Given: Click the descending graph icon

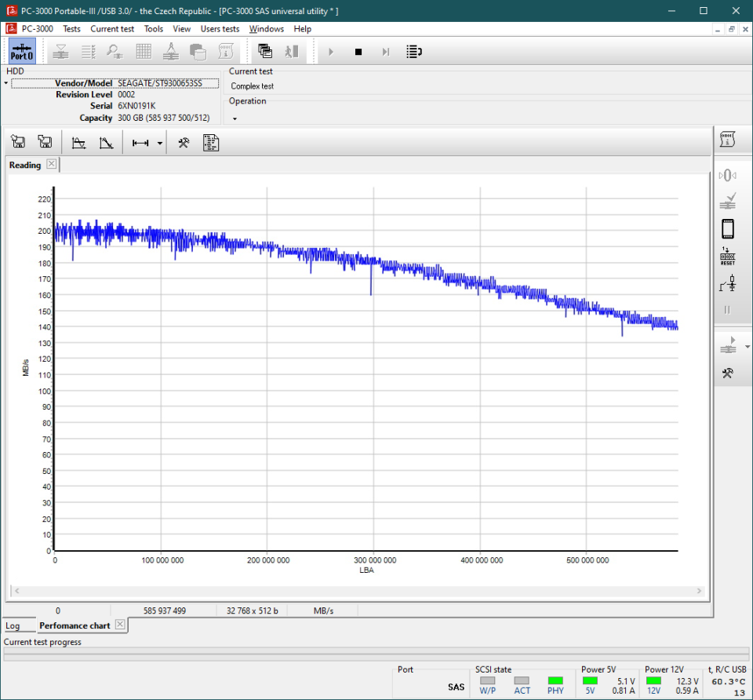Looking at the screenshot, I should point(107,143).
